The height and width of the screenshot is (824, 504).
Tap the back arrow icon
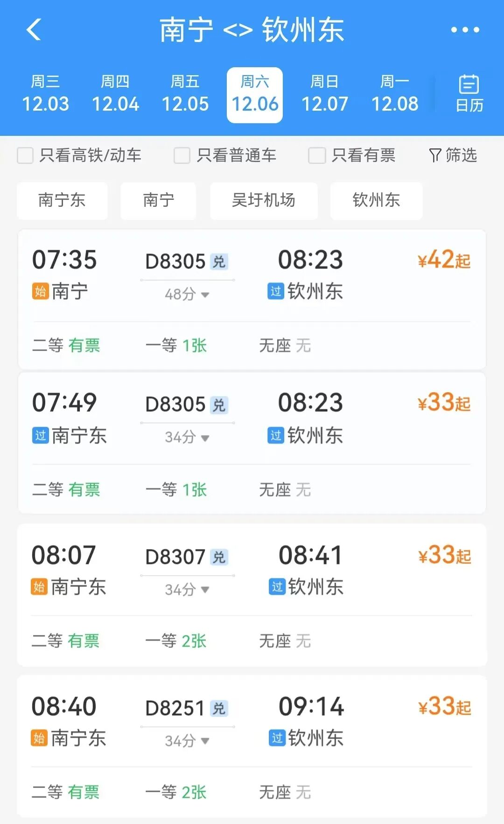coord(34,30)
